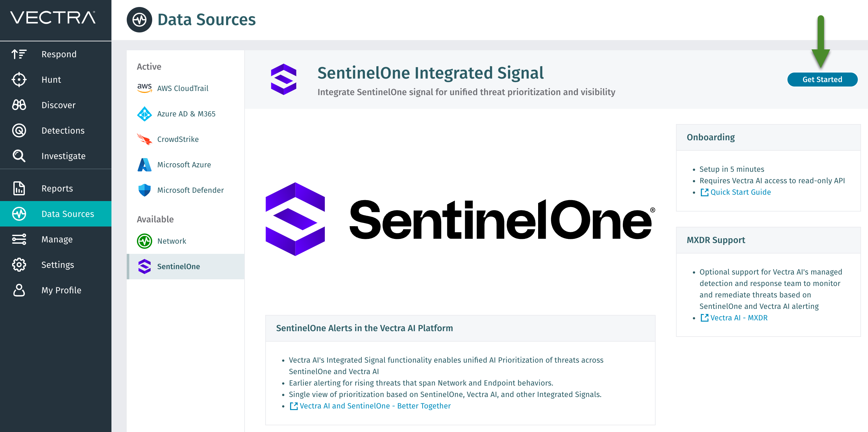Select the Manage sliders icon
The width and height of the screenshot is (868, 432).
coord(19,239)
